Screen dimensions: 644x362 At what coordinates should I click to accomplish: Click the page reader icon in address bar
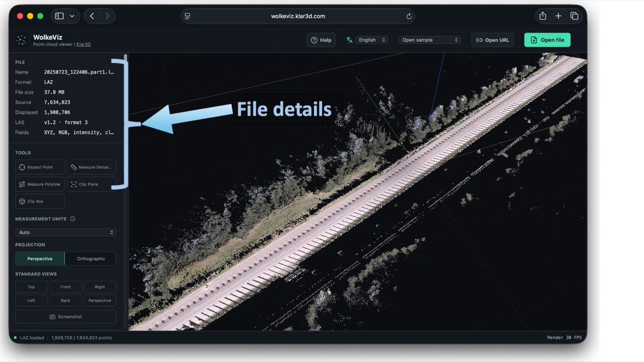pyautogui.click(x=187, y=16)
